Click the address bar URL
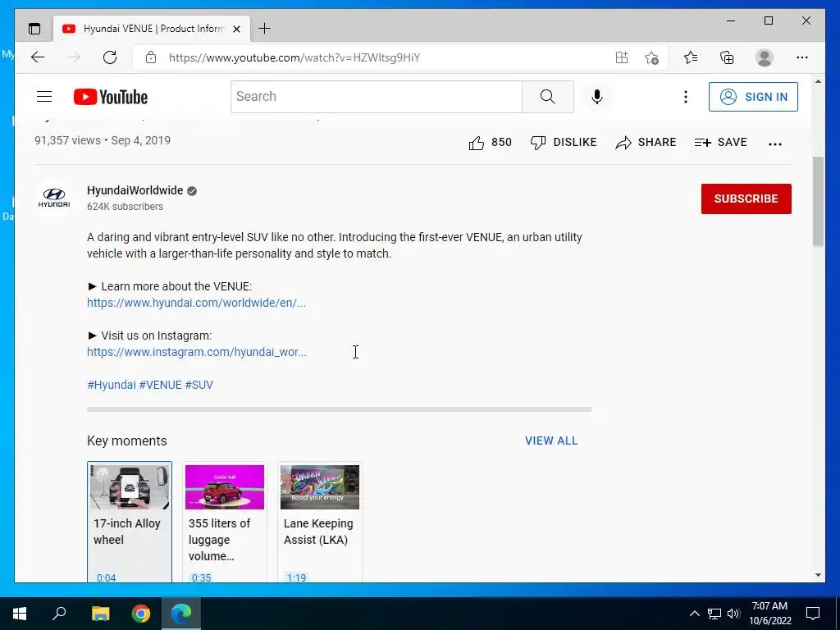Screen dimensions: 840x630 click(294, 57)
